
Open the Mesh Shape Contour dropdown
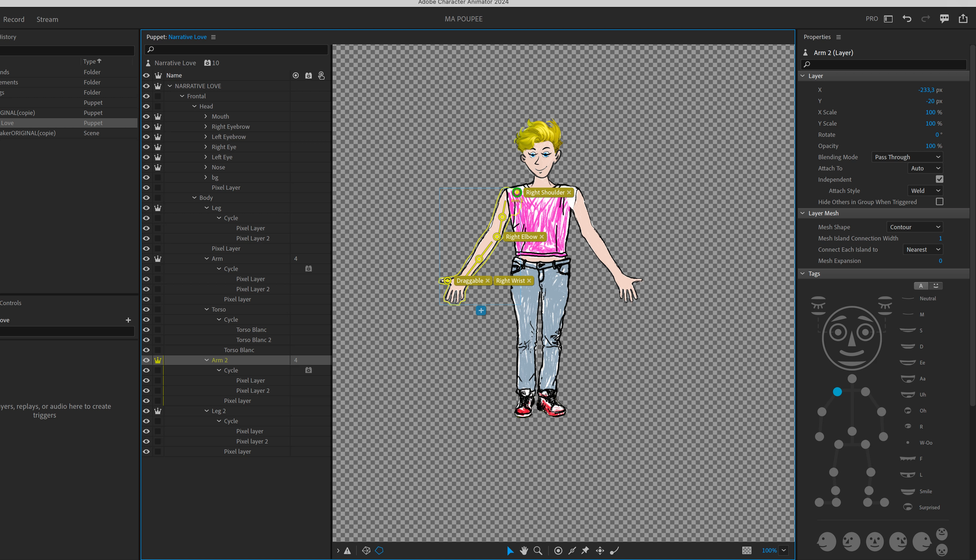pyautogui.click(x=914, y=227)
